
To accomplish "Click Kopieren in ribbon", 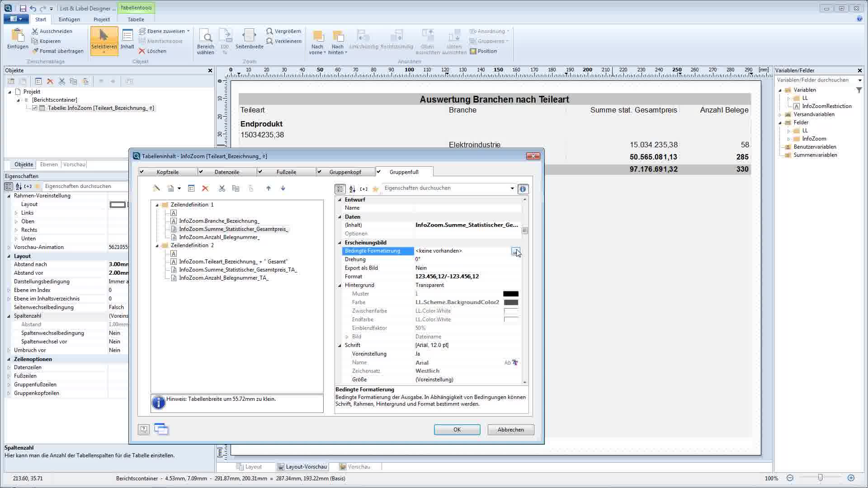I will click(46, 41).
